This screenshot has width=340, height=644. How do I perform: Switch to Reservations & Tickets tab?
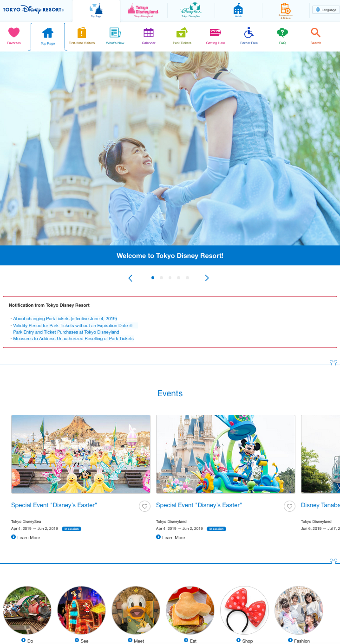click(286, 11)
